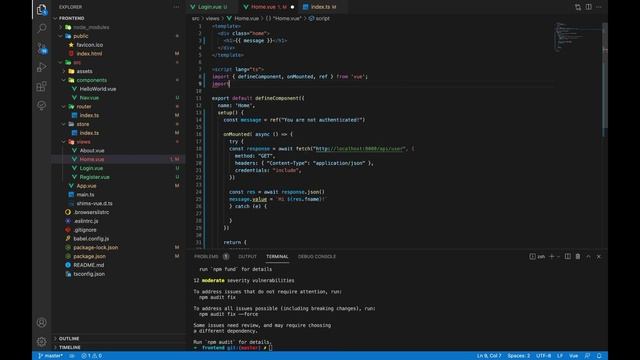
Task: Close the terminal panel with the X icon
Action: tap(599, 256)
